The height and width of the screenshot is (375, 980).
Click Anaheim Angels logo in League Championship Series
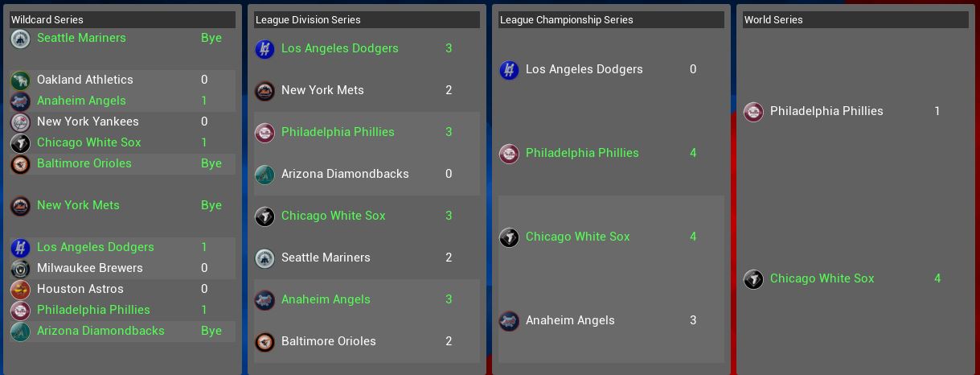pos(509,320)
